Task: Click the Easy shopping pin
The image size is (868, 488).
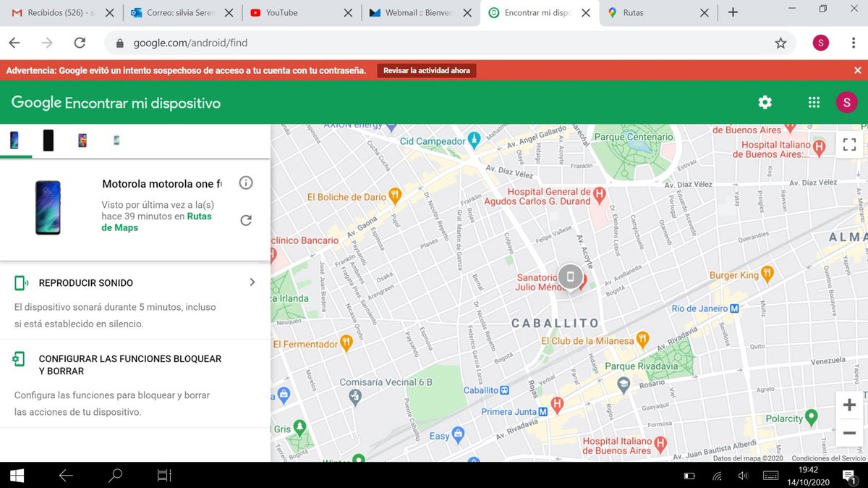Action: tap(459, 434)
